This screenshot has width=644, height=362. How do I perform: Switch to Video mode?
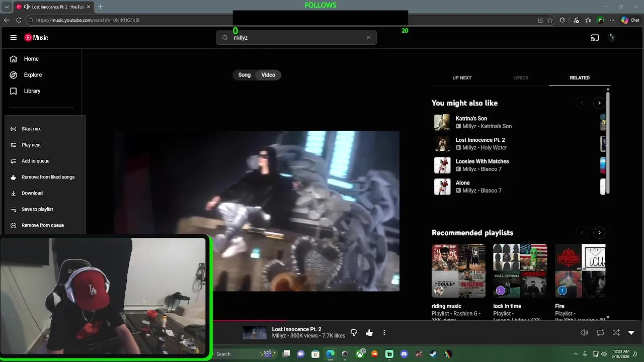pyautogui.click(x=268, y=75)
